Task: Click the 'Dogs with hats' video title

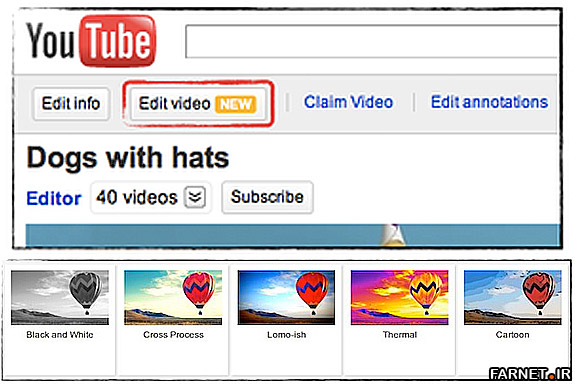Action: [128, 158]
